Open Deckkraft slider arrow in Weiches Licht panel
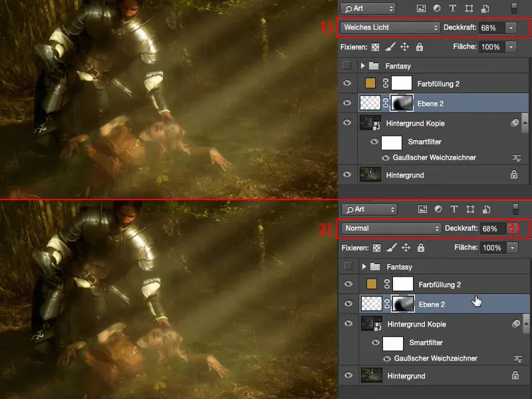 (x=511, y=28)
